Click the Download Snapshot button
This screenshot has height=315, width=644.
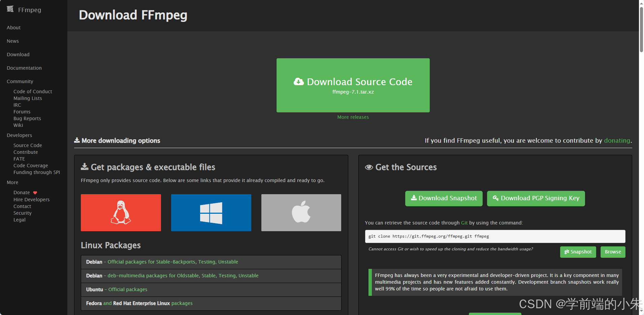(x=444, y=198)
